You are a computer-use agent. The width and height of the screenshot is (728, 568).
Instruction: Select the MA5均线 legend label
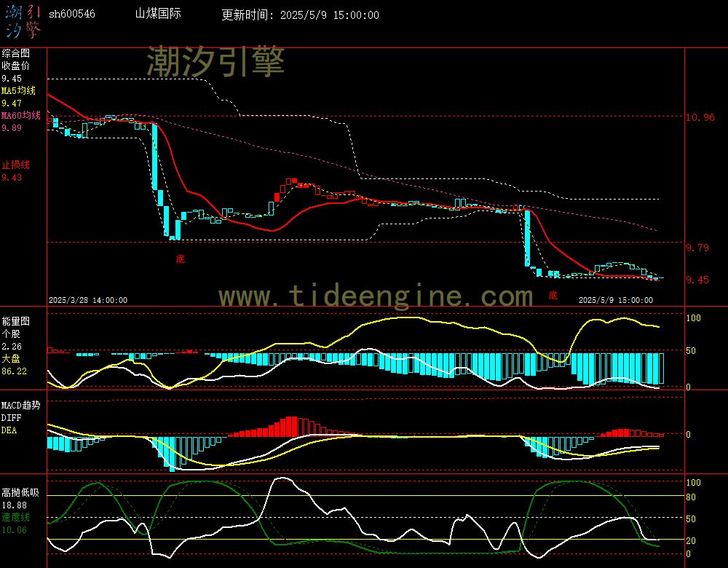tap(19, 90)
